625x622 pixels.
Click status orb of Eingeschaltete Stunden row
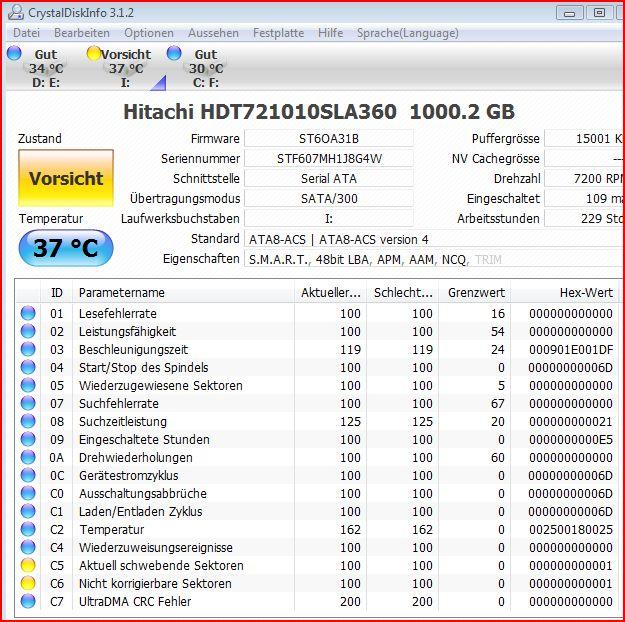point(28,439)
